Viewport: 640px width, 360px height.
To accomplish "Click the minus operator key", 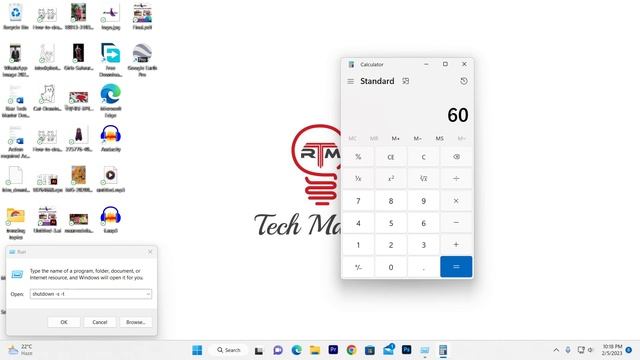I will coord(456,223).
